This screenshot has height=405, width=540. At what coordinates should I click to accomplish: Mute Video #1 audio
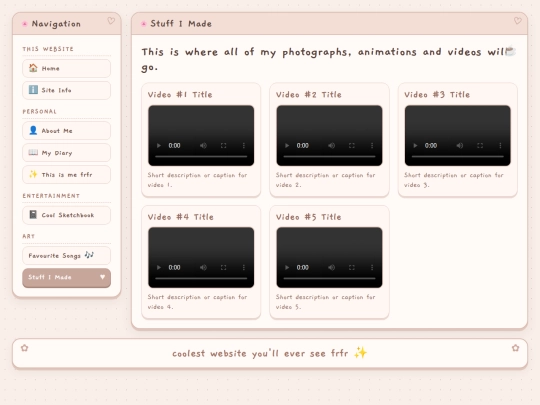tap(204, 146)
